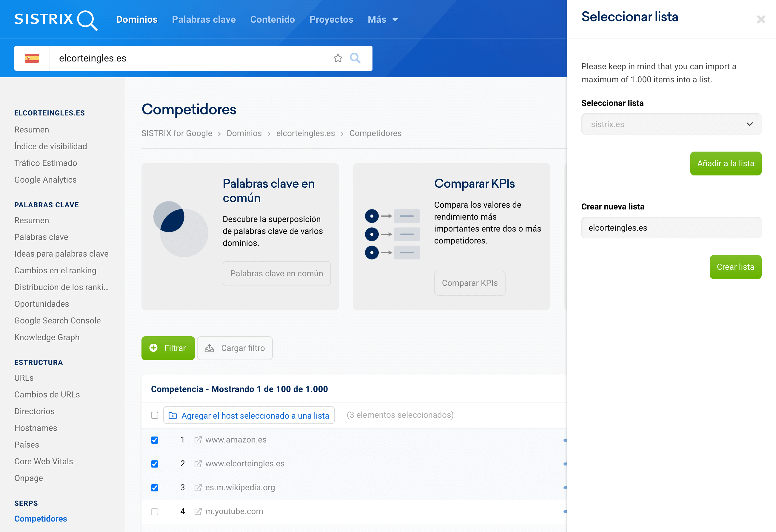Click the star favorite icon in search bar
Screen dimensions: 776x532
click(x=338, y=58)
